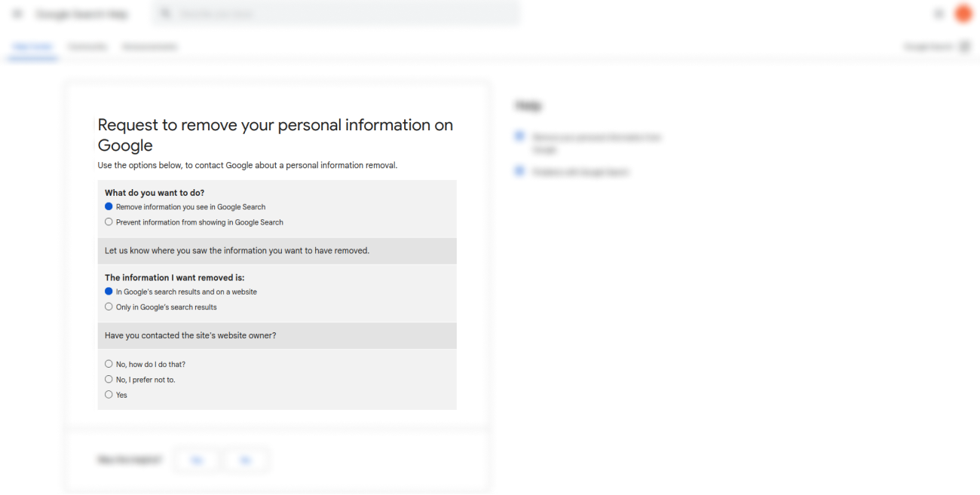This screenshot has height=495, width=980.
Task: Choose 'Only in Google's search results'
Action: (x=109, y=307)
